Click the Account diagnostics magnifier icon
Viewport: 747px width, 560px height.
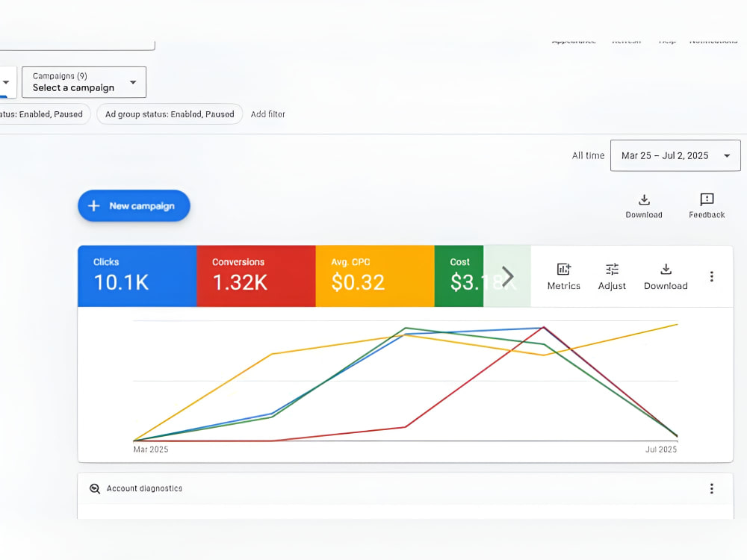pos(95,488)
